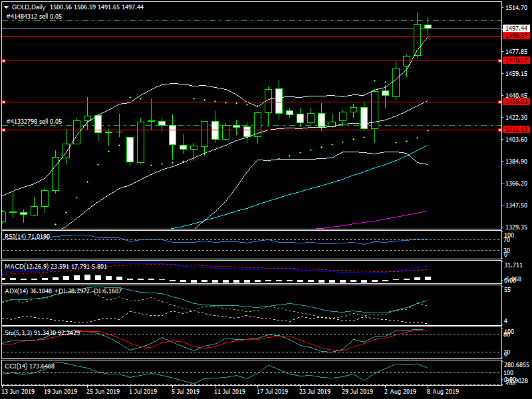The width and height of the screenshot is (532, 399).
Task: Select left anchor of the 1411.13 line
Action: [3, 130]
